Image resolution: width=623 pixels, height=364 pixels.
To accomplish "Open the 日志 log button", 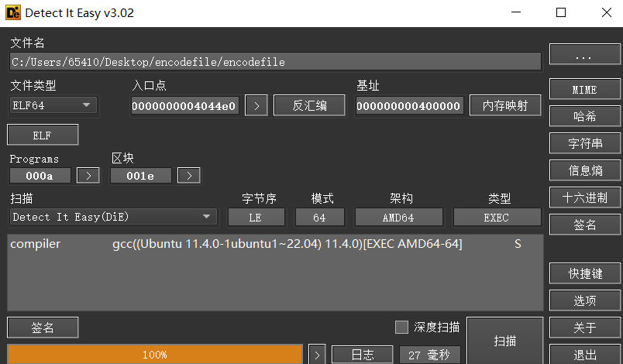I will pyautogui.click(x=363, y=355).
